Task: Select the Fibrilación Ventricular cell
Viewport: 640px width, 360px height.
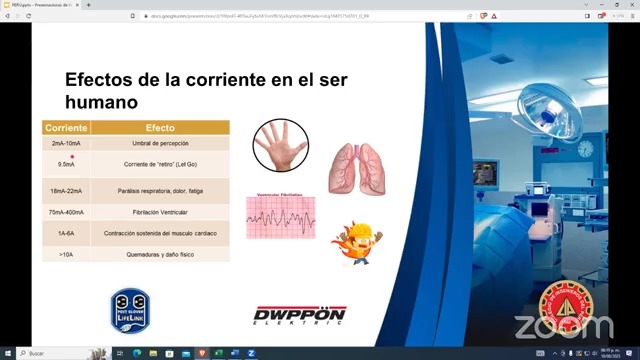Action: tap(160, 212)
